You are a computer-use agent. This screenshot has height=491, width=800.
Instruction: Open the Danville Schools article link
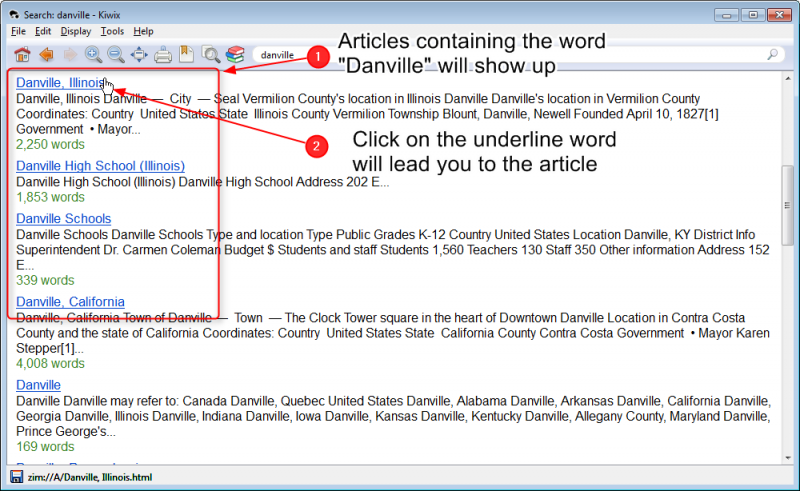pos(64,218)
